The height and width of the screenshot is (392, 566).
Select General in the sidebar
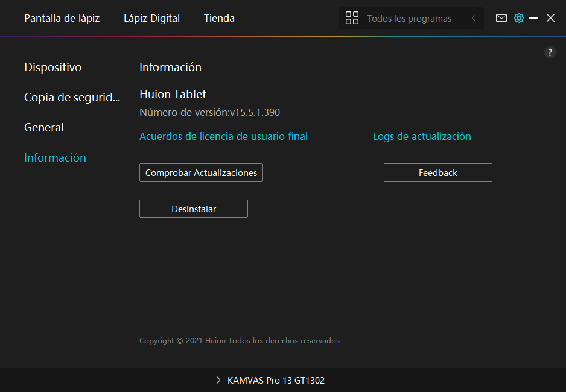point(44,127)
